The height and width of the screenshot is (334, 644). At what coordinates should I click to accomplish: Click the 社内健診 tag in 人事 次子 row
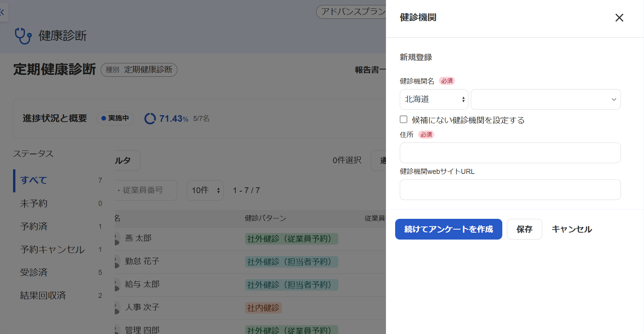click(x=263, y=308)
